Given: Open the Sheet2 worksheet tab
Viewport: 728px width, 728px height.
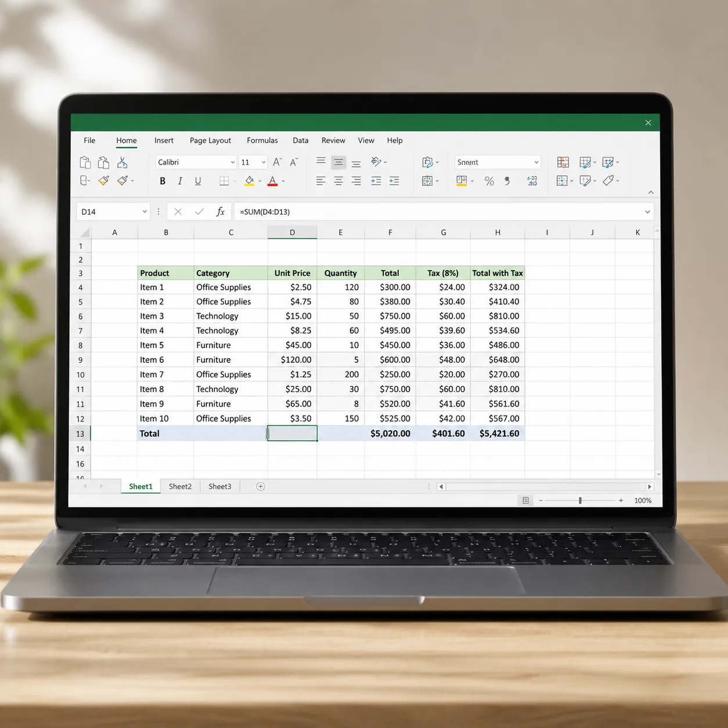Looking at the screenshot, I should pos(180,486).
